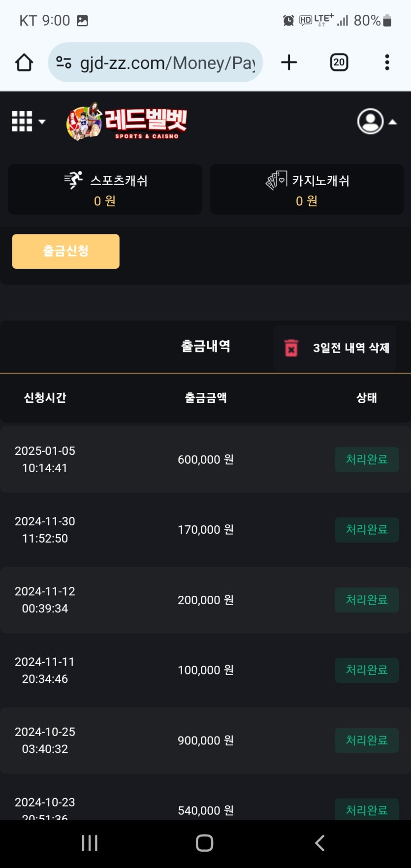Image resolution: width=411 pixels, height=868 pixels.
Task: Open site info icon in address bar
Action: coord(63,63)
